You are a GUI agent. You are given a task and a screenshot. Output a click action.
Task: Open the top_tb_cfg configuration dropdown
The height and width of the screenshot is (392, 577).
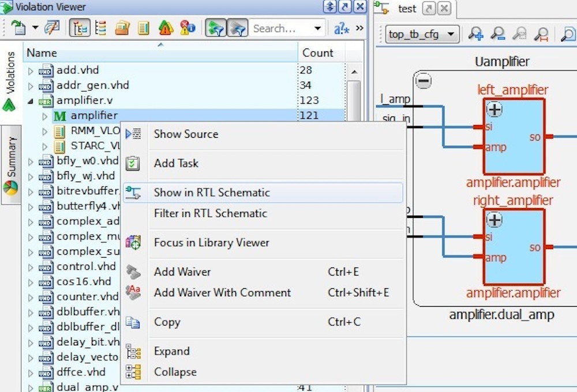[422, 34]
